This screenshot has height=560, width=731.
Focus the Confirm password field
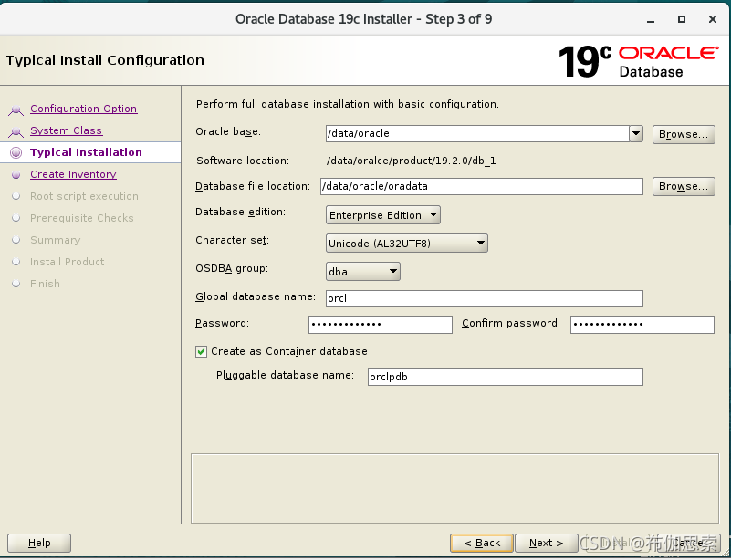coord(642,325)
